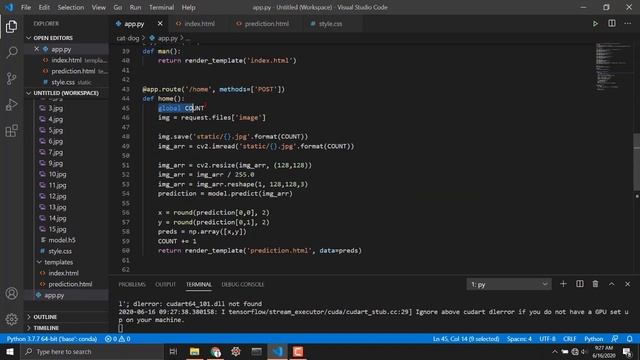
Task: Open the Accounts menu icon
Action: 11,293
